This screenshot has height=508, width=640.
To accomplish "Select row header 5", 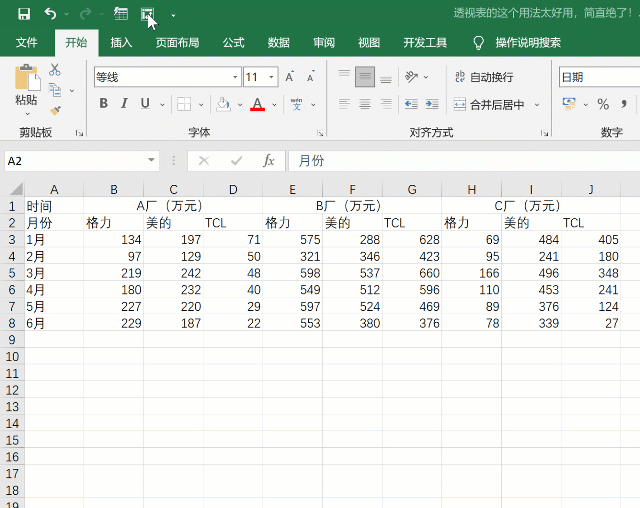I will click(12, 273).
